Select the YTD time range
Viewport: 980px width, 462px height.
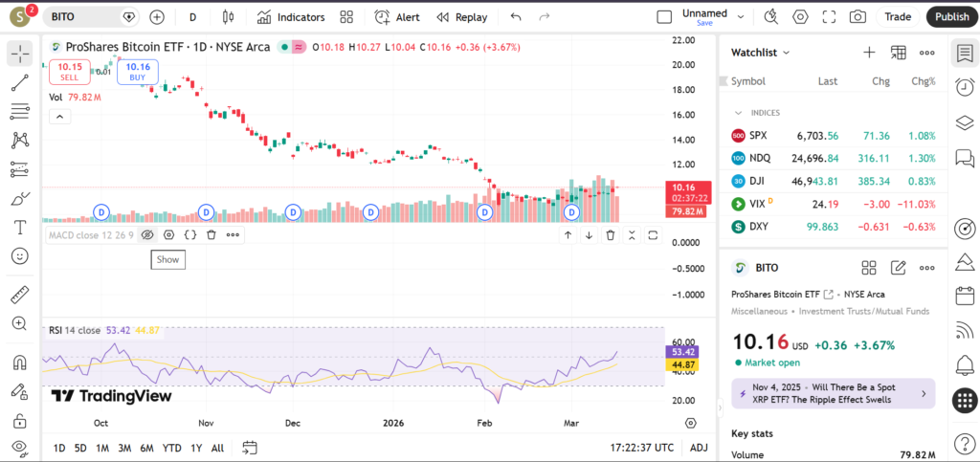(172, 448)
